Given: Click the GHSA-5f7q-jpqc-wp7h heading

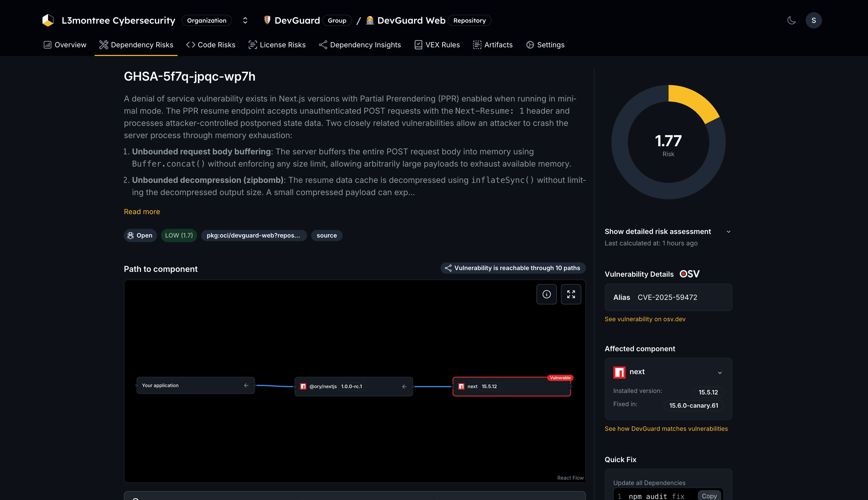Looking at the screenshot, I should (189, 76).
